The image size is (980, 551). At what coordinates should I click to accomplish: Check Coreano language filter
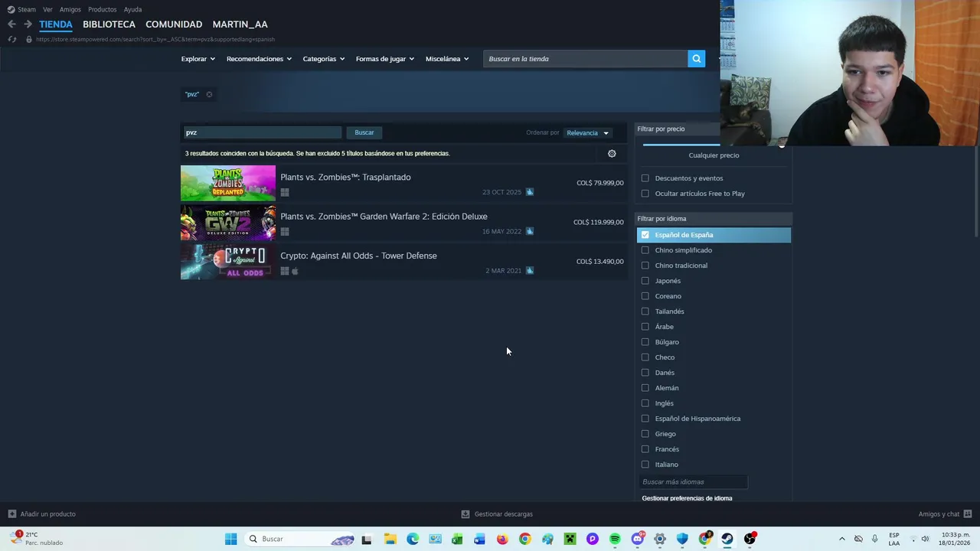point(645,296)
